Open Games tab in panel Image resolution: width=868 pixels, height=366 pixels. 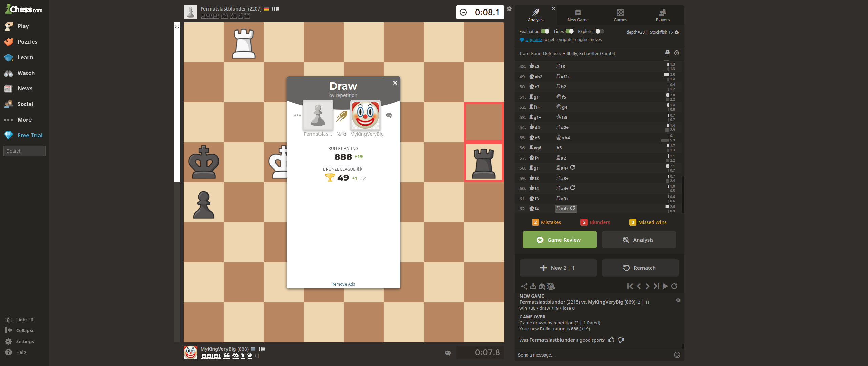[620, 15]
